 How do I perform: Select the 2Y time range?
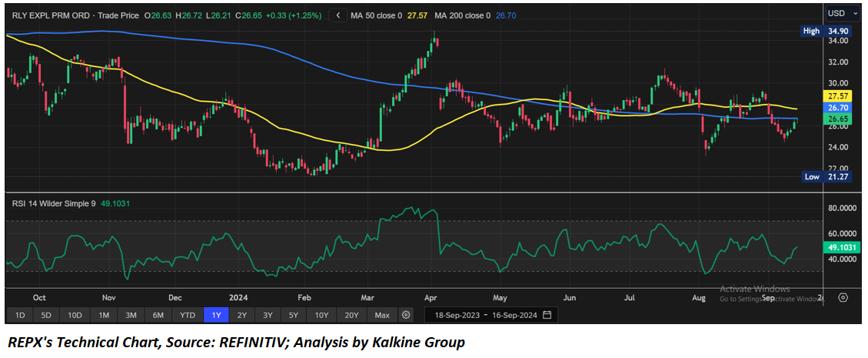pos(242,316)
